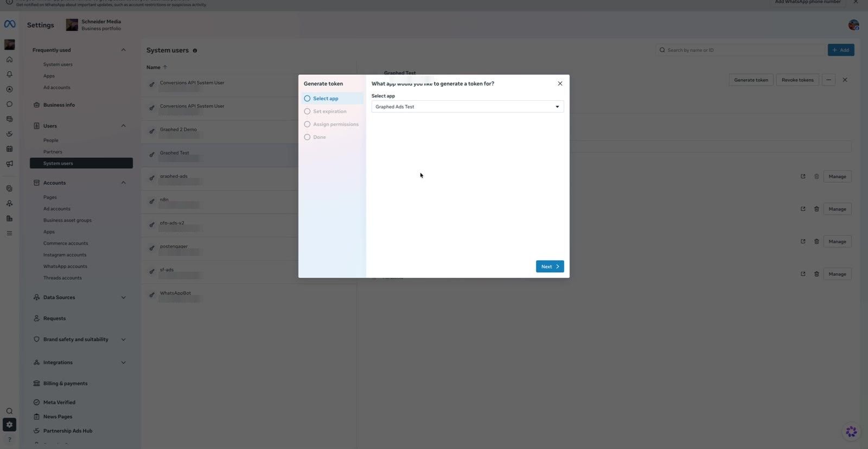Click Next in Generate token dialog
The image size is (868, 449).
tap(550, 267)
